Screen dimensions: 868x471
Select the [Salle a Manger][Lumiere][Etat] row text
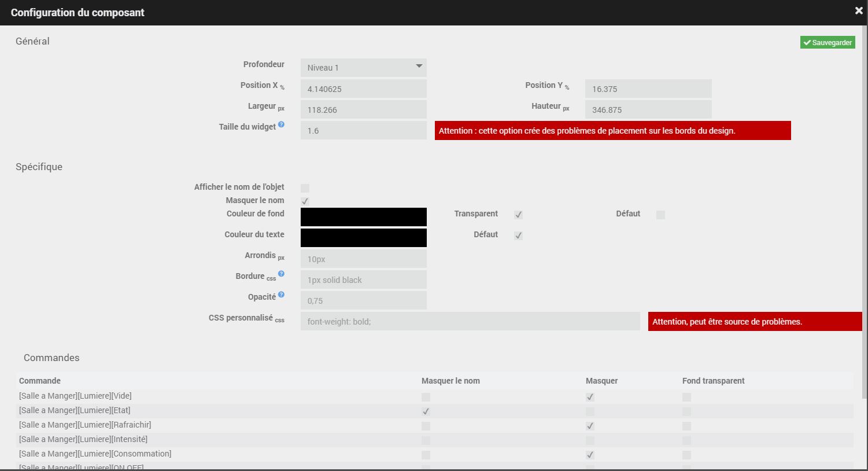pyautogui.click(x=75, y=410)
